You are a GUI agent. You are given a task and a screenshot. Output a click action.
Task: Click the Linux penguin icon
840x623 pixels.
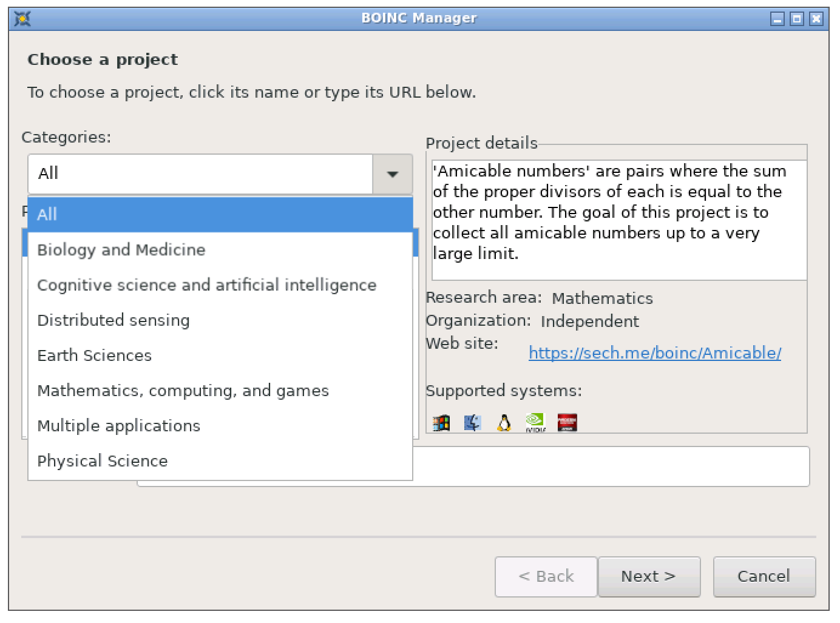click(x=504, y=422)
